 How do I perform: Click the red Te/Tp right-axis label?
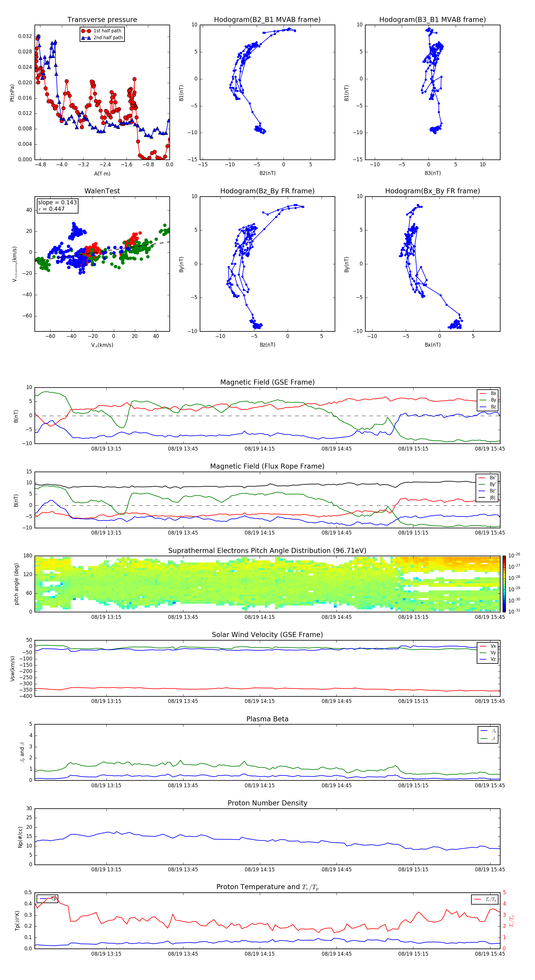pos(512,921)
